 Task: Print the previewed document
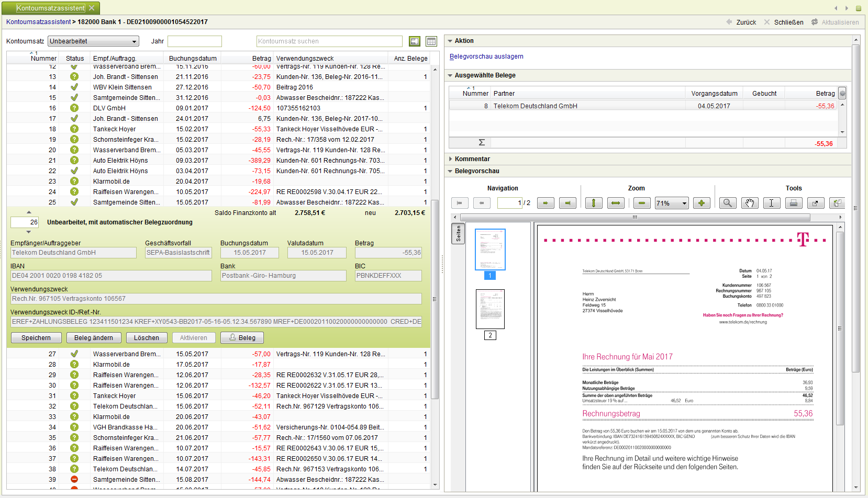pos(794,203)
